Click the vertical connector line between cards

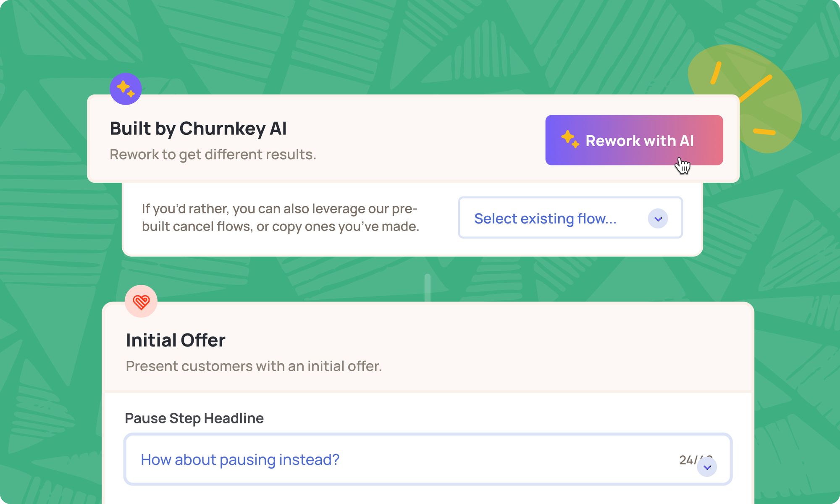(x=428, y=288)
